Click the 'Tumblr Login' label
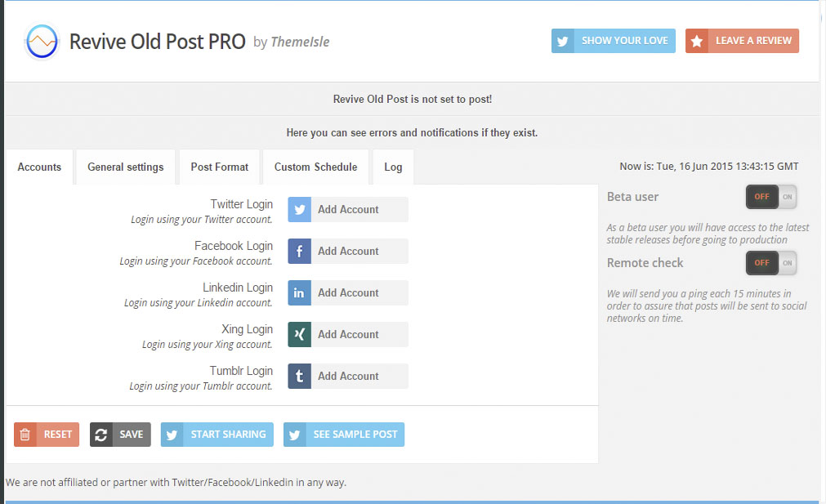Viewport: 826px width, 504px height. pyautogui.click(x=241, y=371)
